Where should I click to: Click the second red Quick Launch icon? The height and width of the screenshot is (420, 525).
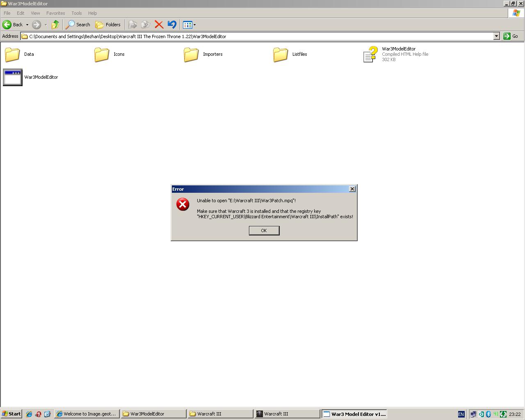coord(38,414)
